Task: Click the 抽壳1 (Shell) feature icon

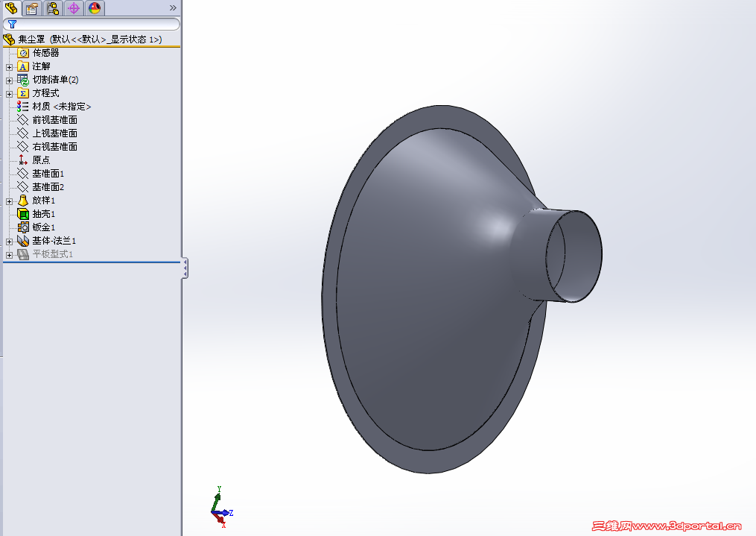Action: pos(24,214)
